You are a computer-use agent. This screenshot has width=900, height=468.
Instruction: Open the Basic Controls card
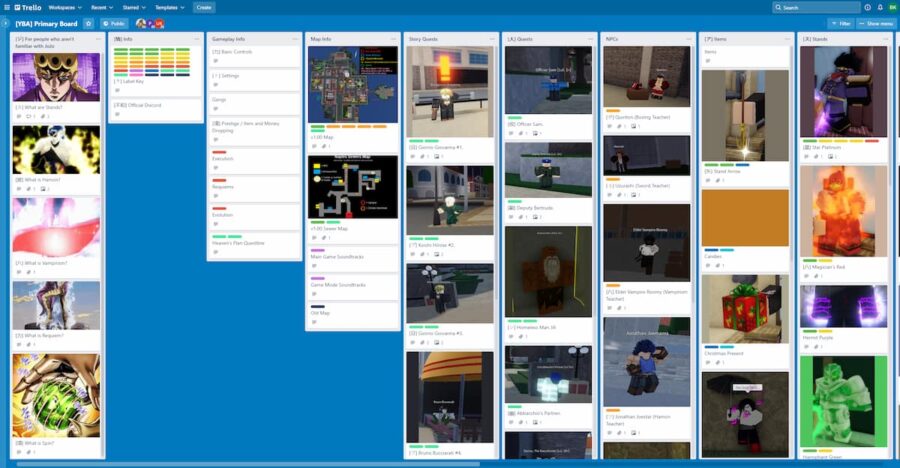pyautogui.click(x=254, y=56)
